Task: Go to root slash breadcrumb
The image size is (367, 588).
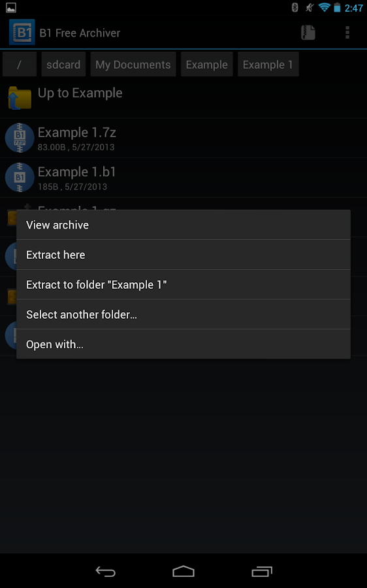Action: (20, 65)
